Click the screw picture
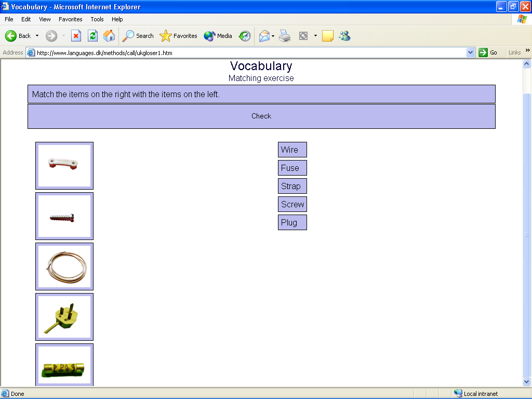This screenshot has height=399, width=532. tap(64, 216)
